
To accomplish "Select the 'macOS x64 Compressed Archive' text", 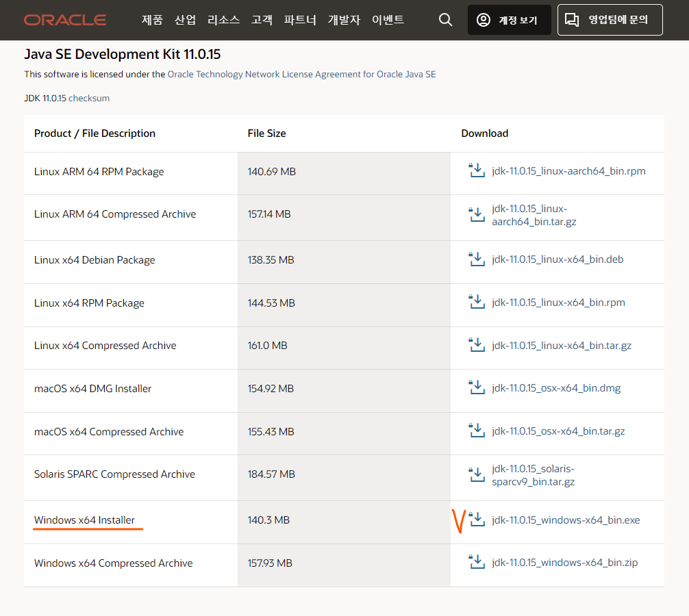I will click(x=109, y=432).
